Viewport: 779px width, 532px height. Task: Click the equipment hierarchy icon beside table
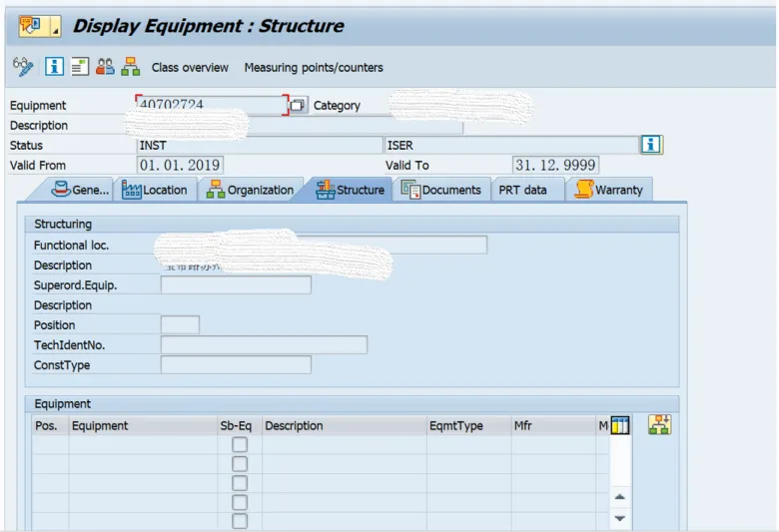coord(660,425)
